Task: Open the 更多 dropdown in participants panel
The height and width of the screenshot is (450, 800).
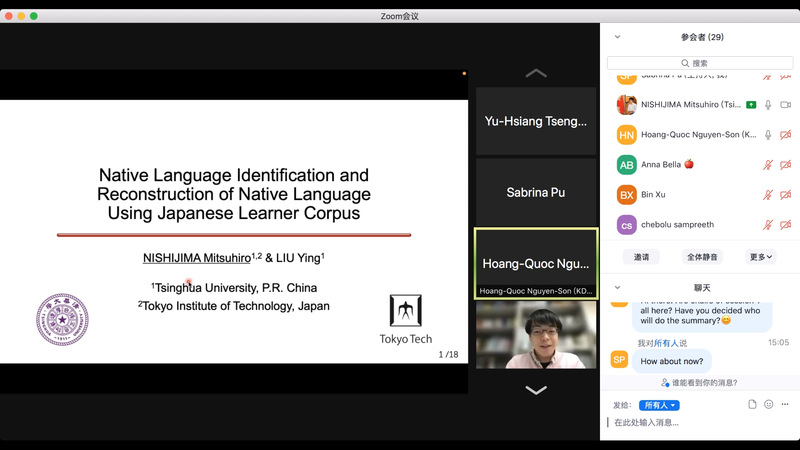Action: click(x=760, y=257)
